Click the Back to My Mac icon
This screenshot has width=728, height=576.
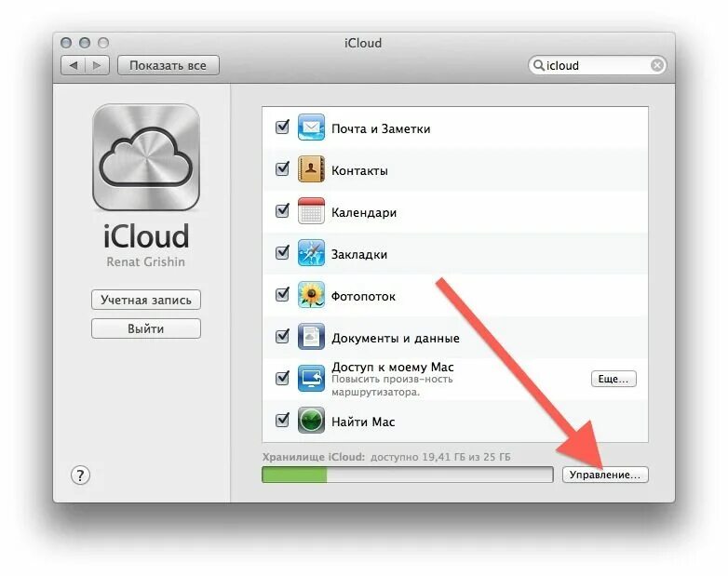point(311,379)
